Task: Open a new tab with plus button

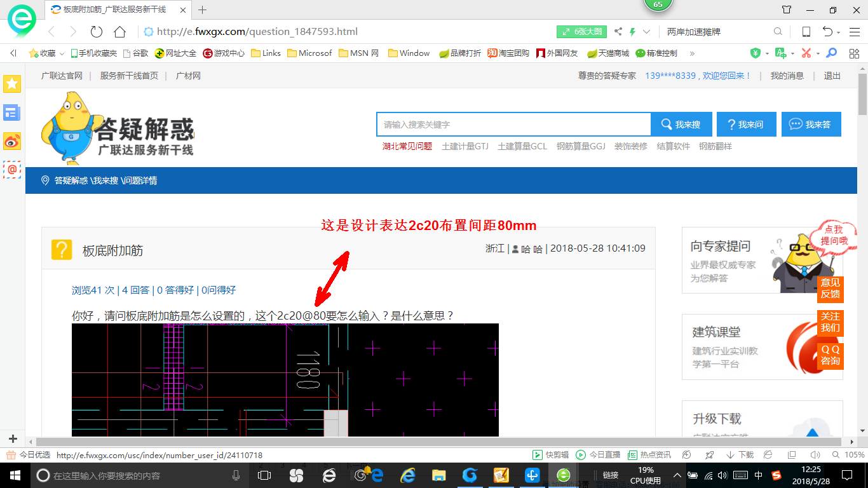Action: pyautogui.click(x=203, y=10)
